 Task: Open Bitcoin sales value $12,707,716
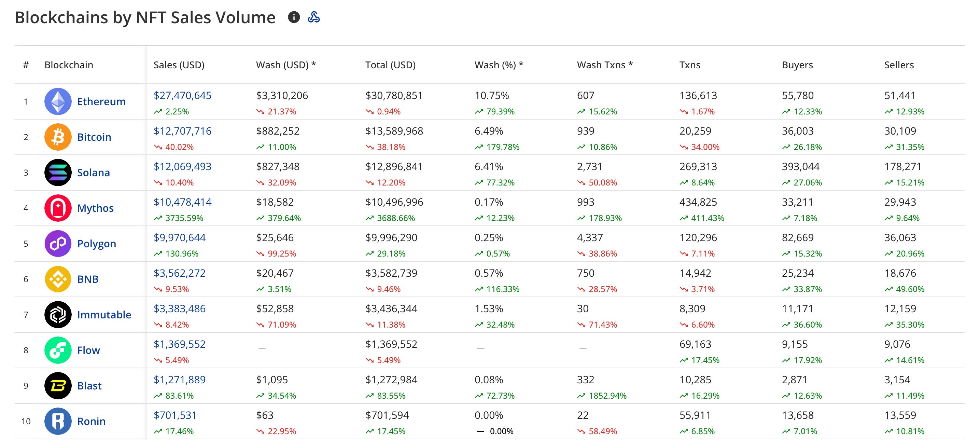click(182, 131)
